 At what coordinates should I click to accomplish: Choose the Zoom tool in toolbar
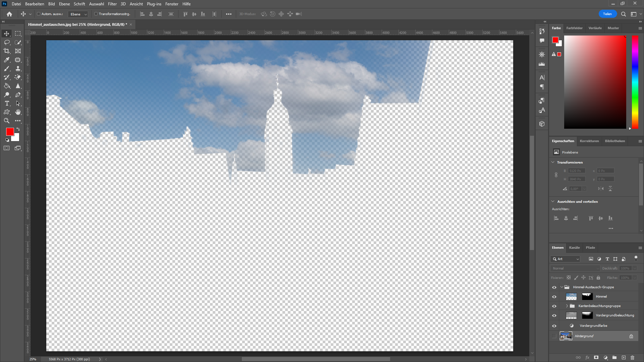pyautogui.click(x=7, y=121)
